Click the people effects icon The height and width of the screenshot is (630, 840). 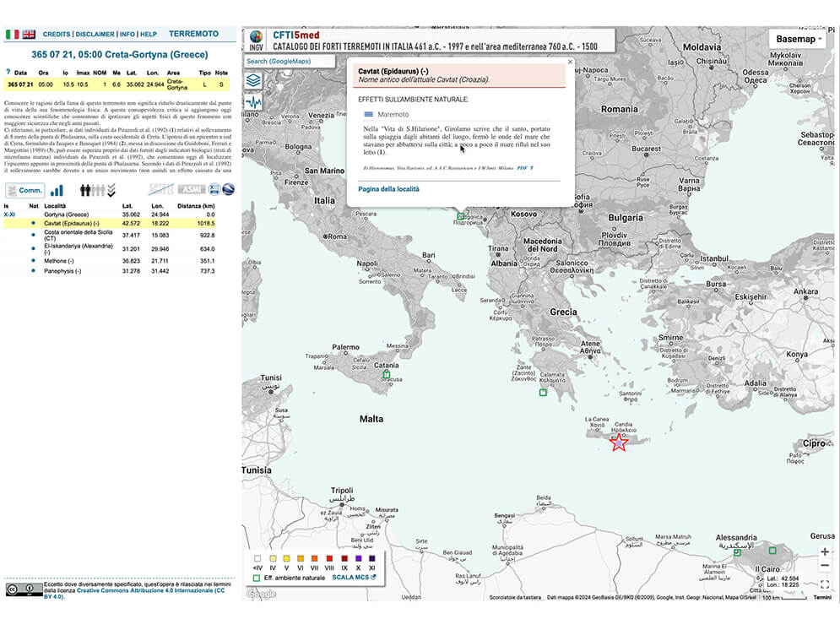tap(92, 190)
